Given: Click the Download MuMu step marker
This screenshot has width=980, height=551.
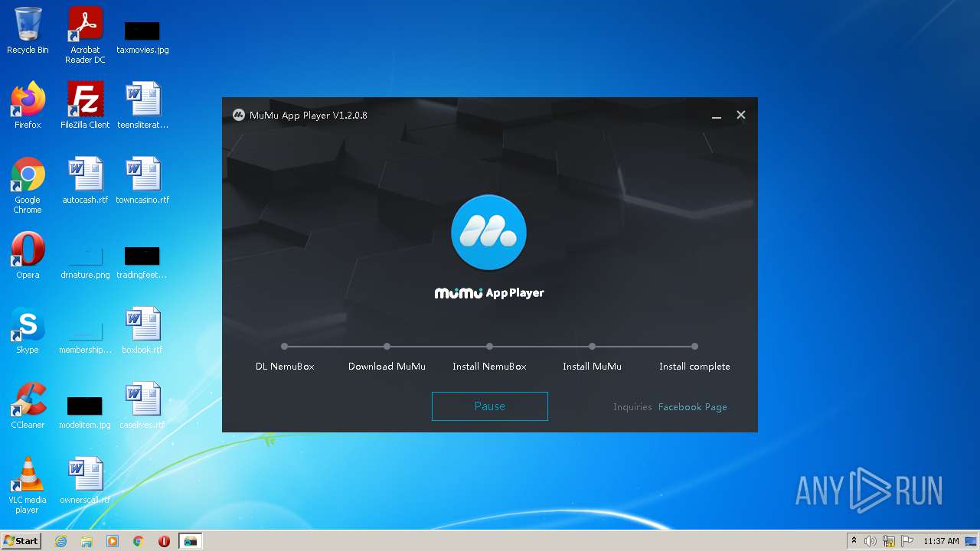Looking at the screenshot, I should coord(387,347).
